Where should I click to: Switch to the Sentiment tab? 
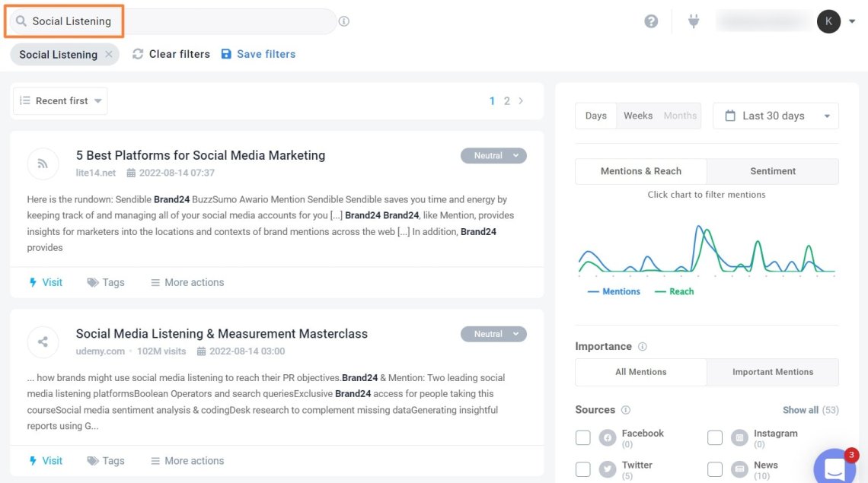click(772, 171)
